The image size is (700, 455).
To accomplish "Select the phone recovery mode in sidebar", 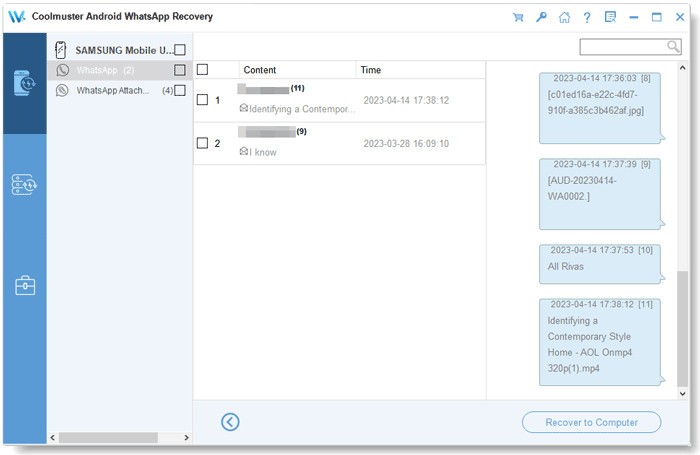I will (25, 83).
